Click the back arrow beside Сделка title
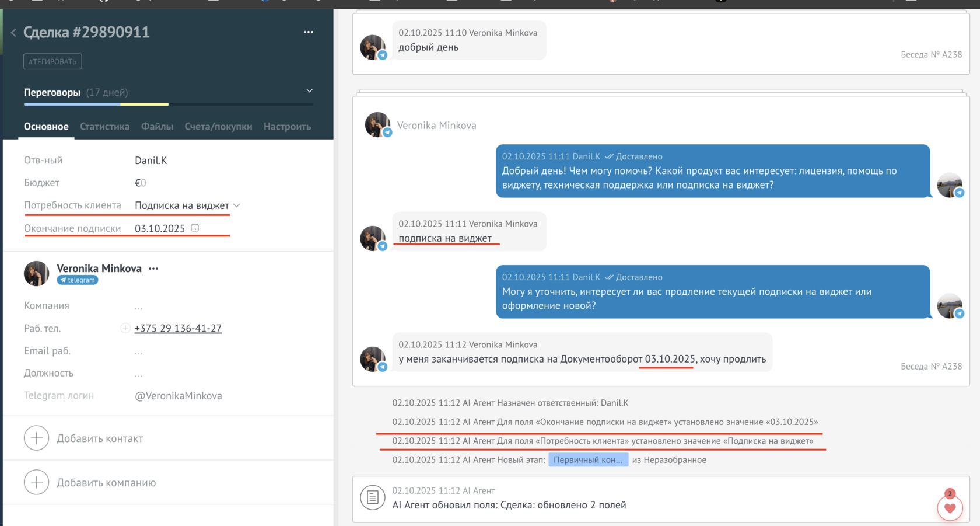 click(13, 33)
